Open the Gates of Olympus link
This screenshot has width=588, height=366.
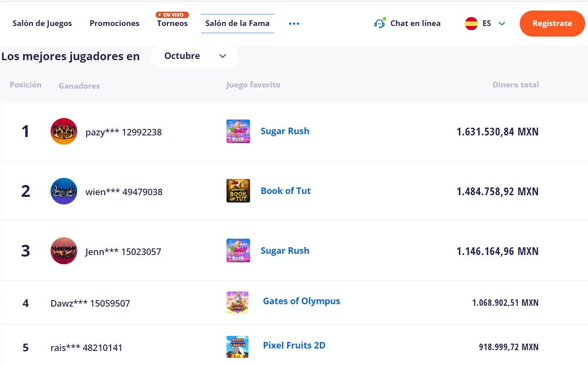click(301, 301)
